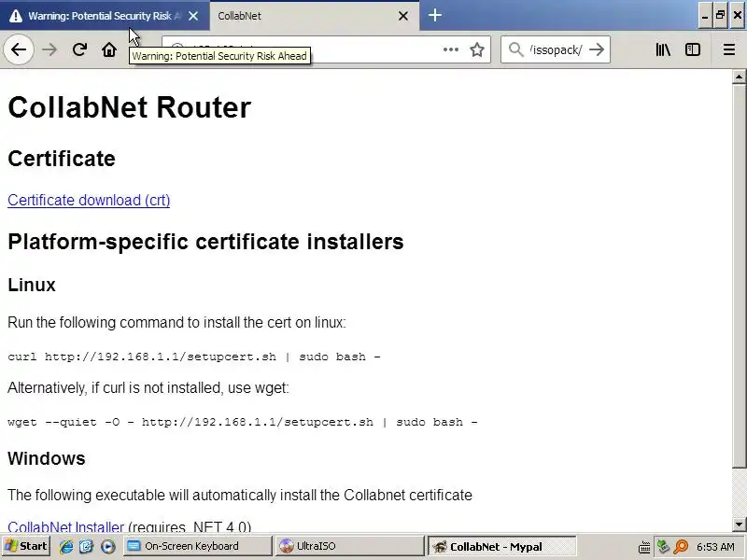Viewport: 747px width, 560px height.
Task: Open the page actions three-dot menu
Action: point(450,49)
